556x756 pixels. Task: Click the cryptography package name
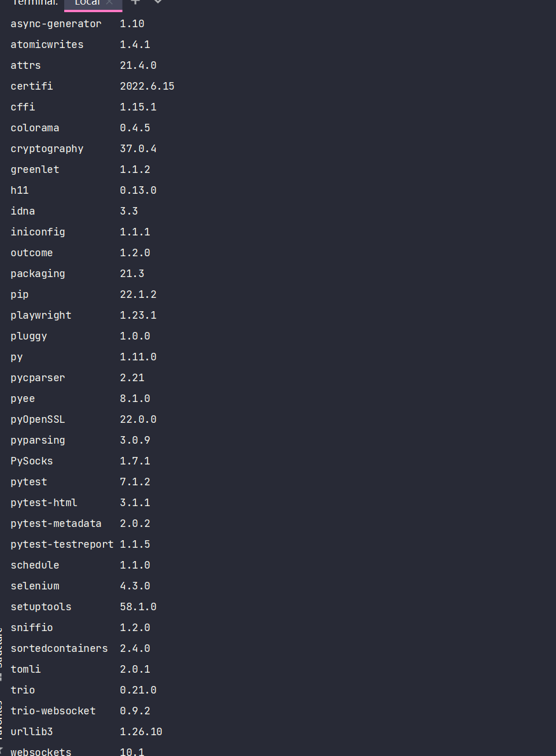click(47, 149)
